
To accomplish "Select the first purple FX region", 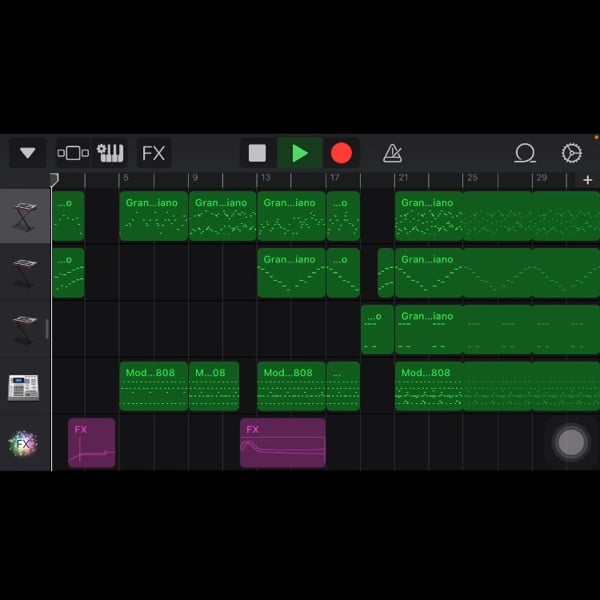I will point(91,443).
